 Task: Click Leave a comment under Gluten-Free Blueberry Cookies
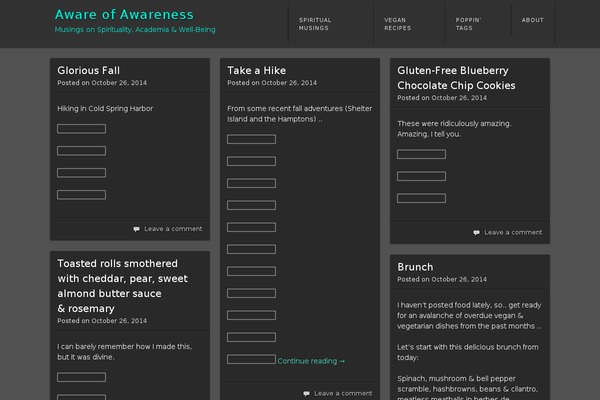coord(513,232)
